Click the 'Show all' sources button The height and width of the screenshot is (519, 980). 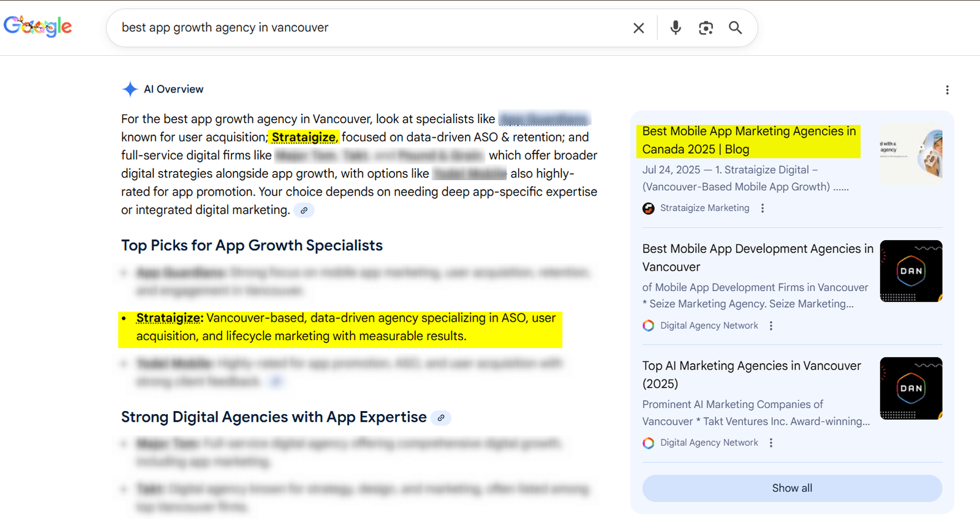(x=792, y=488)
